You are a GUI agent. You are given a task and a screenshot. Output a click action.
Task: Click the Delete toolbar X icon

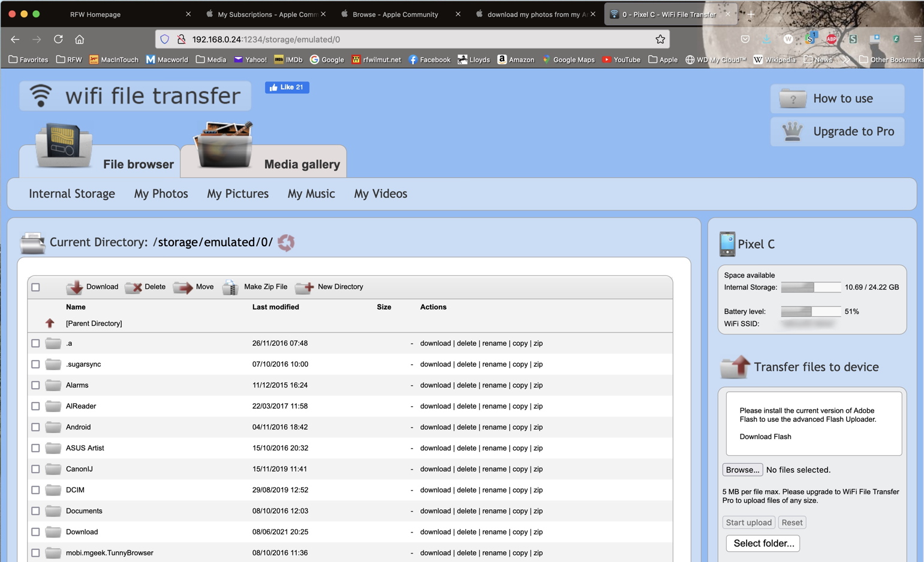coord(133,288)
